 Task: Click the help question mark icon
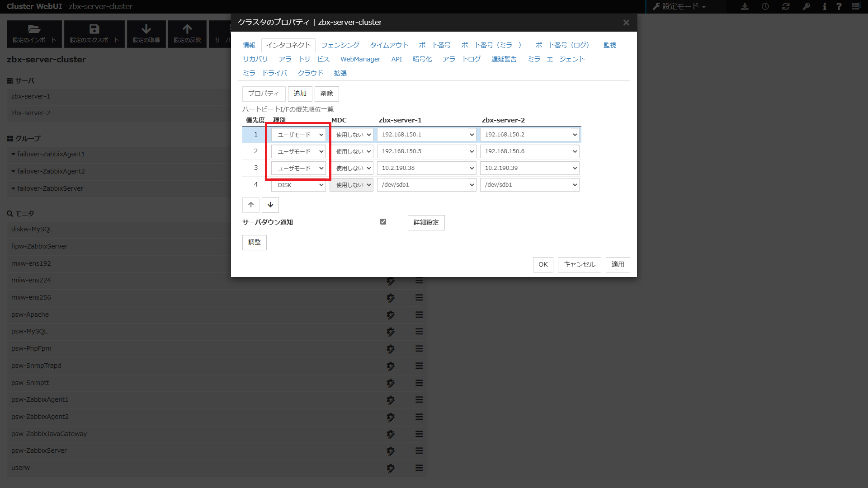pyautogui.click(x=839, y=6)
